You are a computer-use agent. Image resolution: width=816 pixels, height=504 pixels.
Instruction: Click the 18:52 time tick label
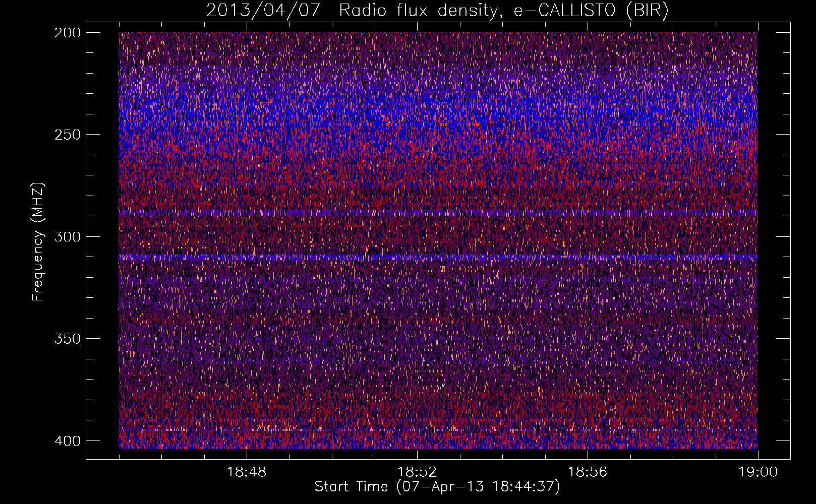tap(417, 472)
